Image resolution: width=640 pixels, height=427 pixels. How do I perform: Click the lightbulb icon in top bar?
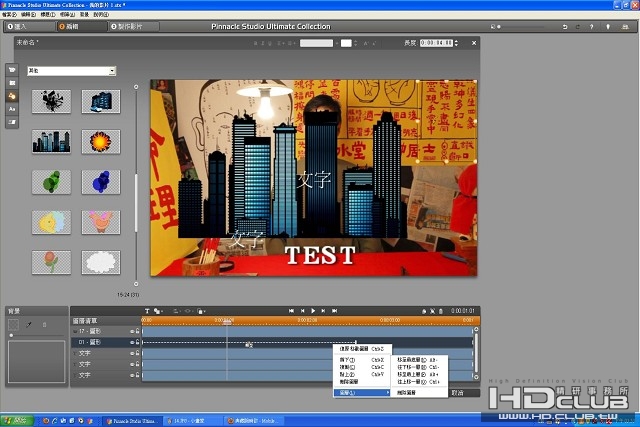click(x=608, y=27)
